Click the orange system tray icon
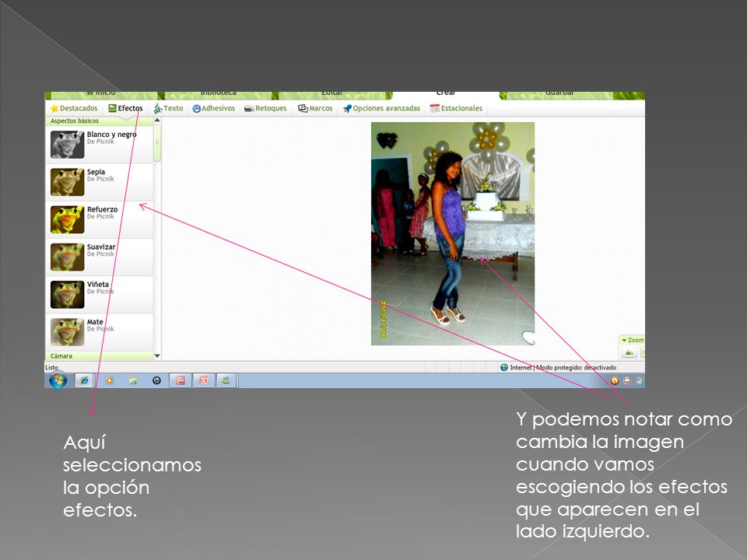 [x=615, y=380]
